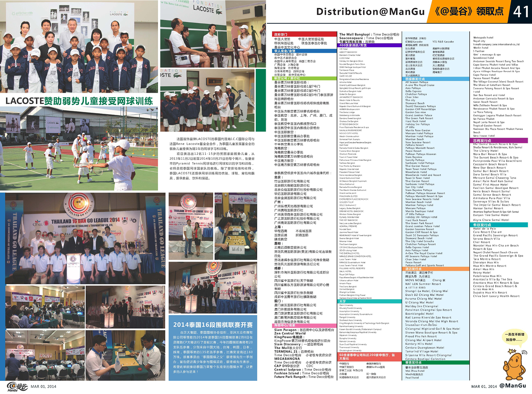Open the tennis court training photo
The height and width of the screenshot is (394, 532).
79,148
